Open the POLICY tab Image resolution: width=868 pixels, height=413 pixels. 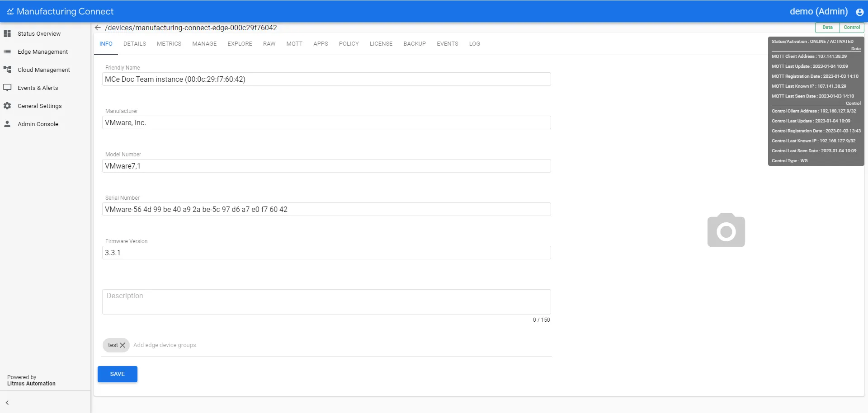click(349, 44)
